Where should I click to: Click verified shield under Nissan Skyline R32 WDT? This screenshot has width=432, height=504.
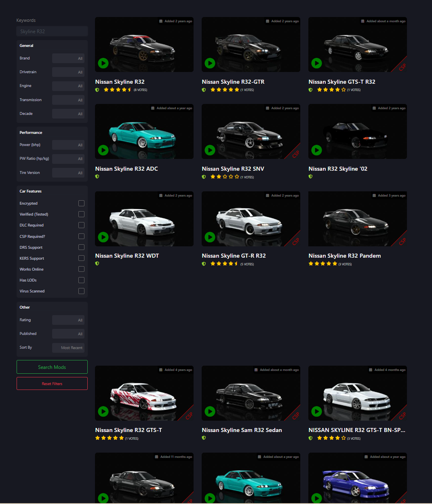(x=97, y=263)
